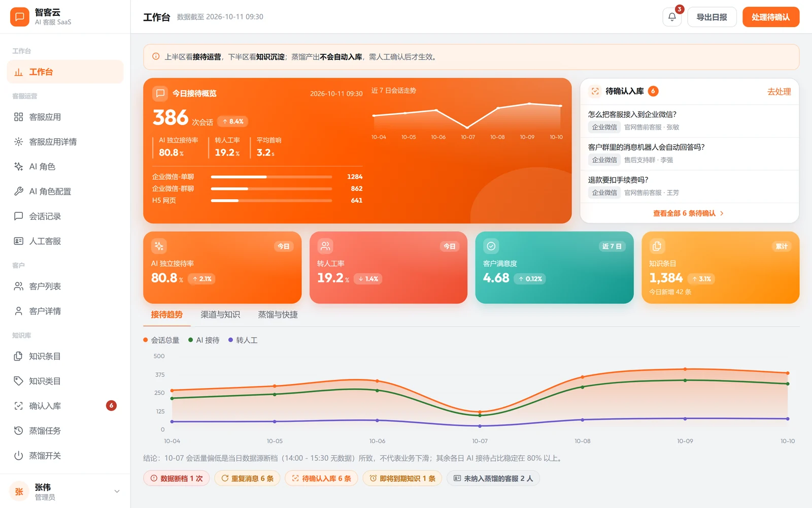Click the AI 角色 sparkle icon

pyautogui.click(x=19, y=167)
